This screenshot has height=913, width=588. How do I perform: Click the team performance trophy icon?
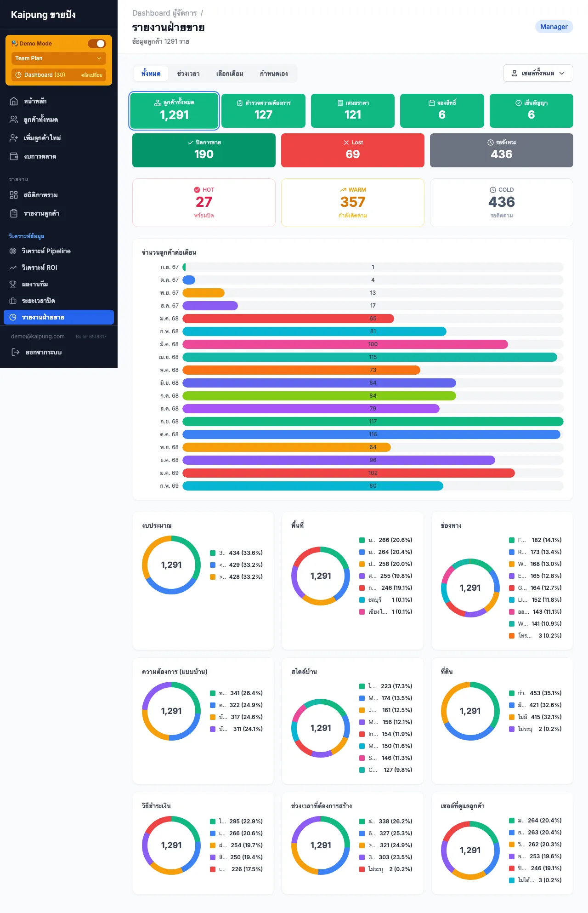[13, 284]
